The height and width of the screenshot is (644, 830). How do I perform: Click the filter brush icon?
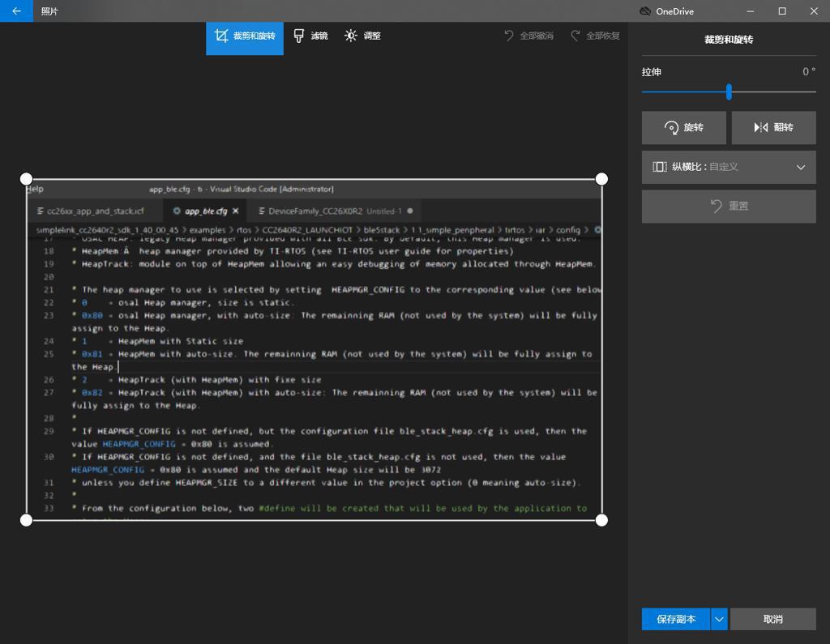[298, 36]
